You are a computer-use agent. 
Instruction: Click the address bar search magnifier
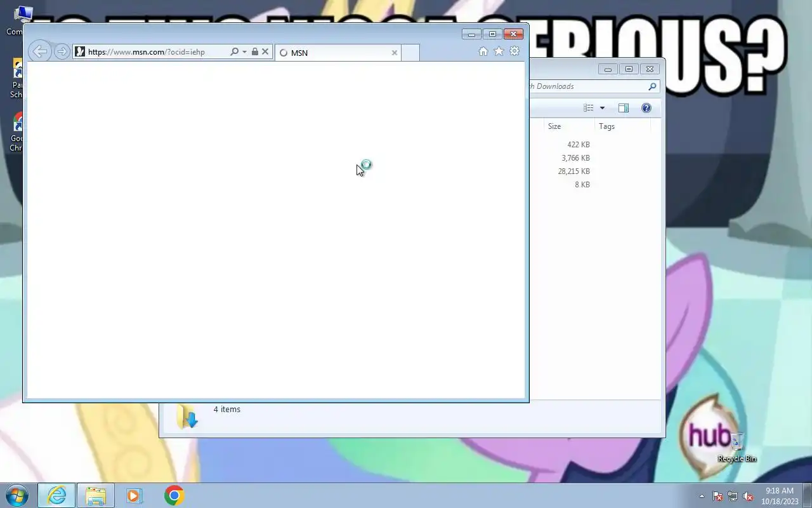tap(234, 51)
